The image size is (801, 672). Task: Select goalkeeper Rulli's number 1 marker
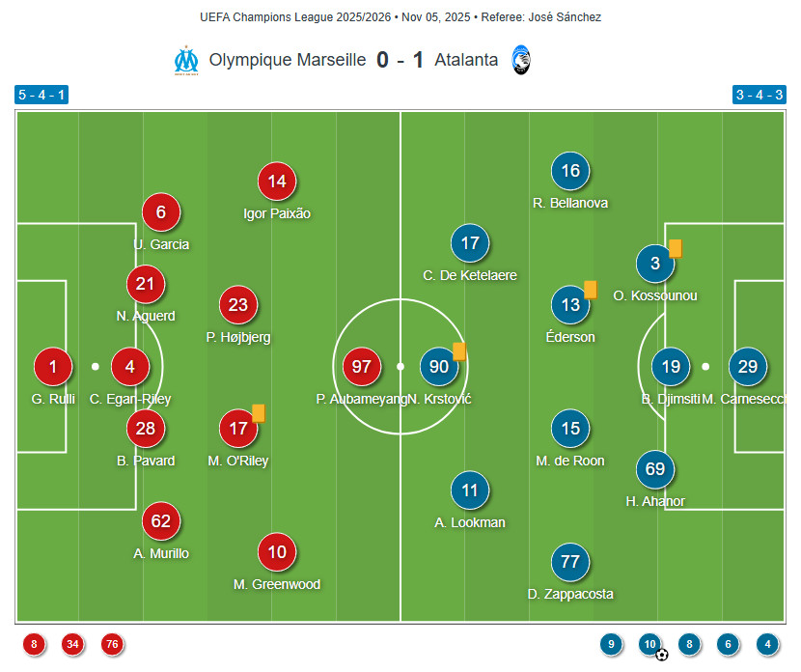click(x=53, y=367)
